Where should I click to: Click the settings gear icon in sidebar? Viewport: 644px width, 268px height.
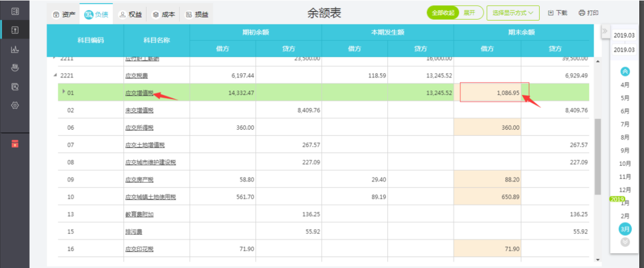click(15, 105)
